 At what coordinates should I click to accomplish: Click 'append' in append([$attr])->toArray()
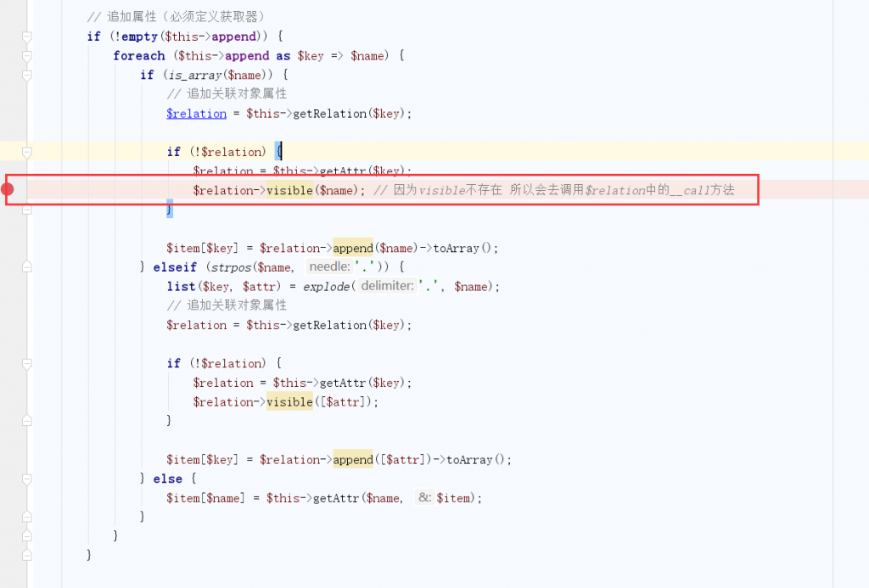click(x=353, y=459)
